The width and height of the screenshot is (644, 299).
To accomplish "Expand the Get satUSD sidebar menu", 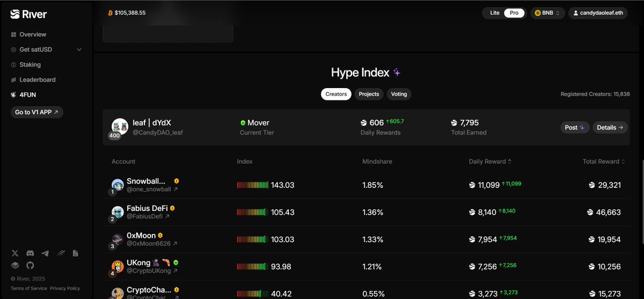I will (47, 49).
